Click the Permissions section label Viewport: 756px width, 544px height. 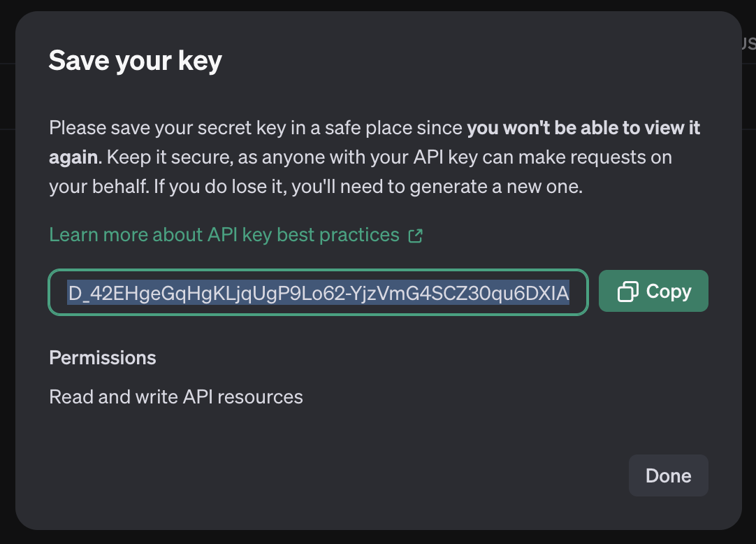point(102,357)
